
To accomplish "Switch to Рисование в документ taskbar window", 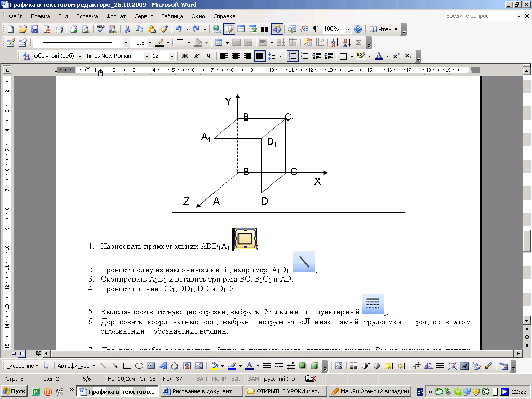I will pos(202,391).
